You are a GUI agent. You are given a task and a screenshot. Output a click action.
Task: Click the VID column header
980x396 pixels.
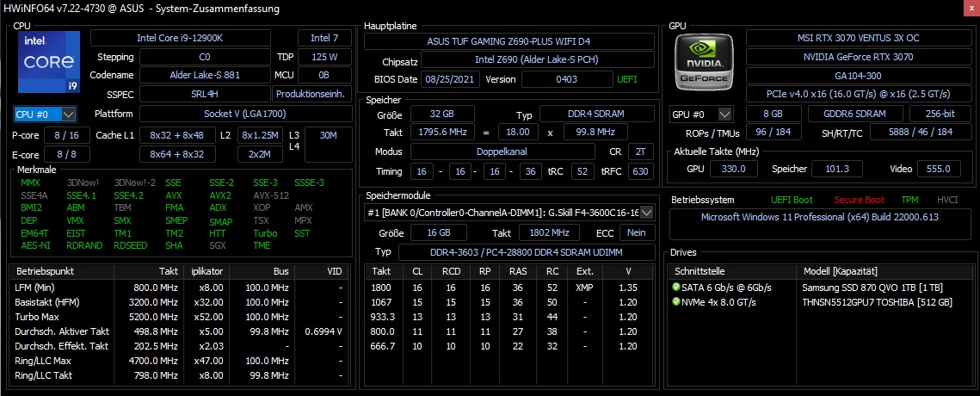coord(320,271)
